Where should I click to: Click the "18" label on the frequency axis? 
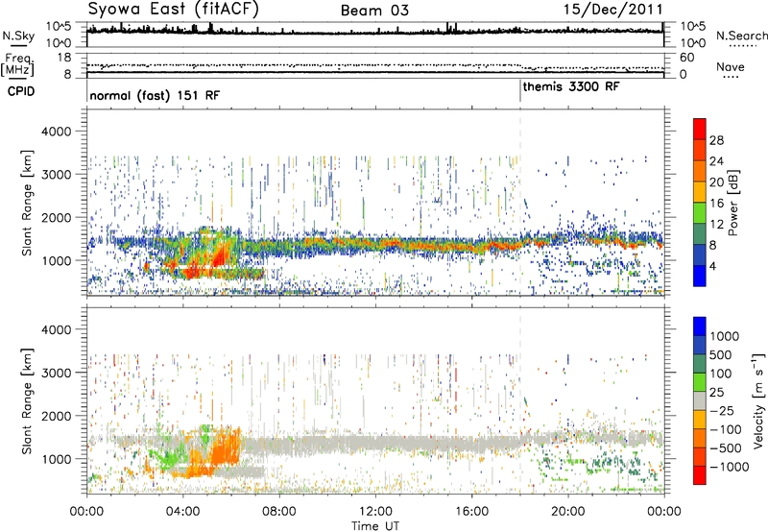click(x=64, y=57)
